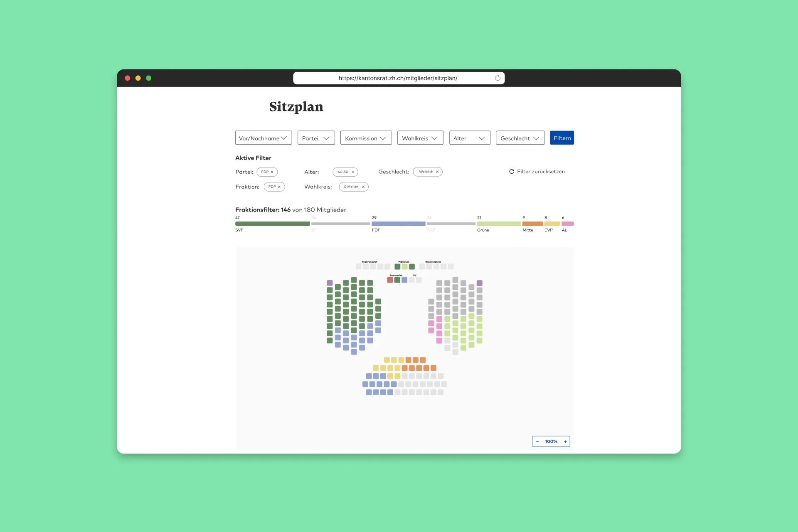This screenshot has height=532, width=798.
Task: Remove the 40-50 Alter filter chip
Action: click(353, 172)
